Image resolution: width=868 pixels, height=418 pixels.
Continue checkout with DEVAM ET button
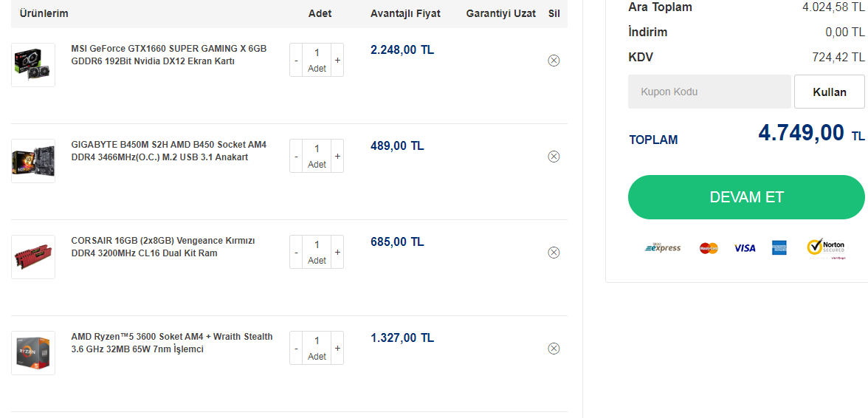(x=746, y=197)
